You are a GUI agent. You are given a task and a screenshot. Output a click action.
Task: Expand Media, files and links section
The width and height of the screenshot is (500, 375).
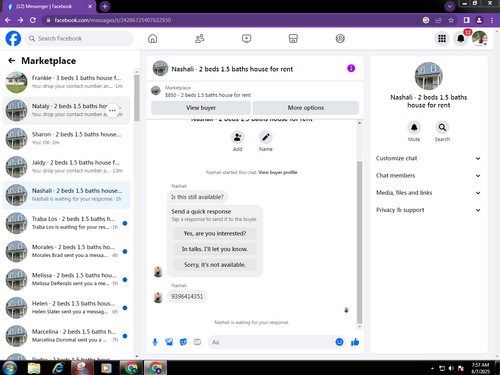pos(428,193)
